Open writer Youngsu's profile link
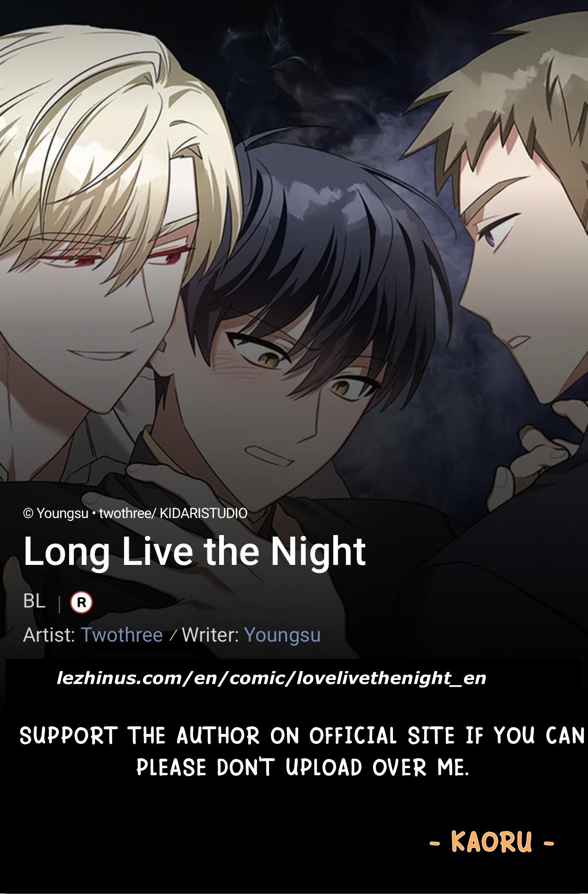 (282, 635)
